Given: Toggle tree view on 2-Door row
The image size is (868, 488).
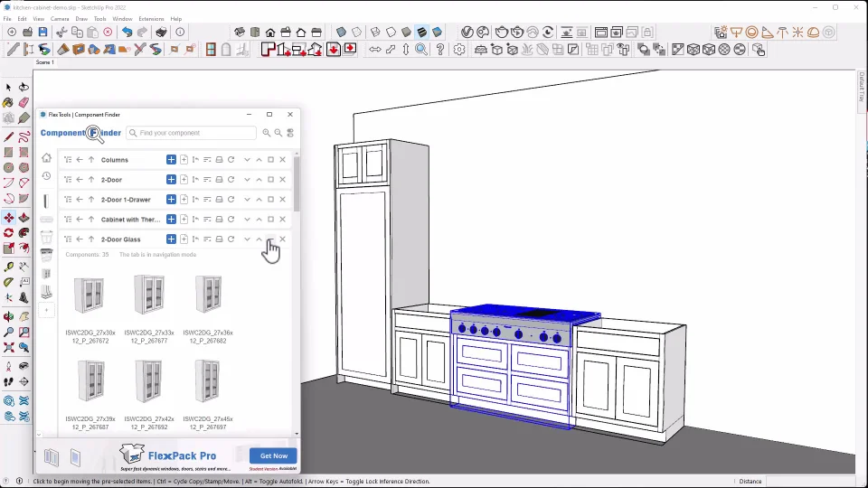Looking at the screenshot, I should tap(68, 180).
